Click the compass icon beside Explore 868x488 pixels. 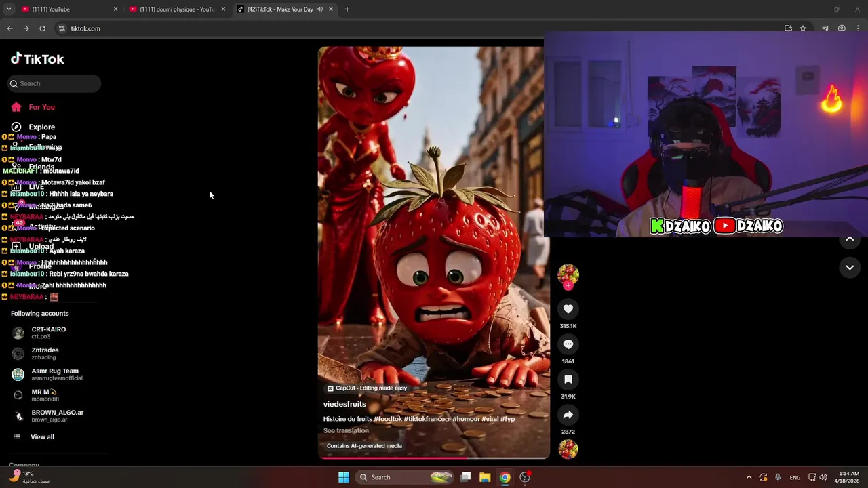[x=16, y=127]
